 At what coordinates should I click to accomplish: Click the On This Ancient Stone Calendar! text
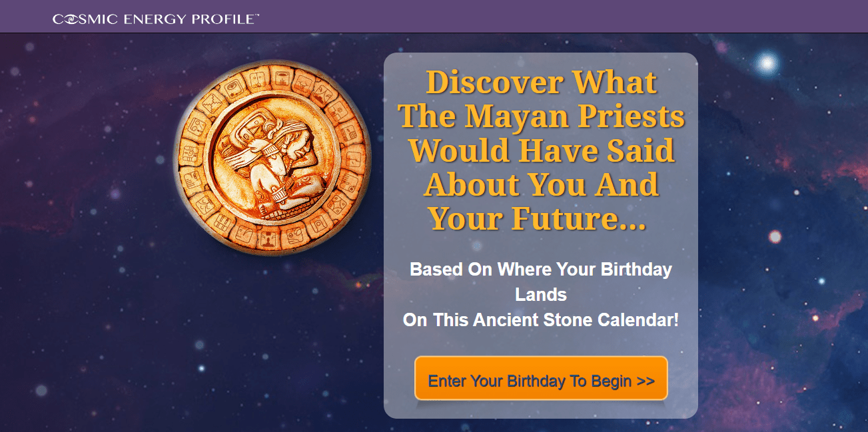click(x=541, y=320)
